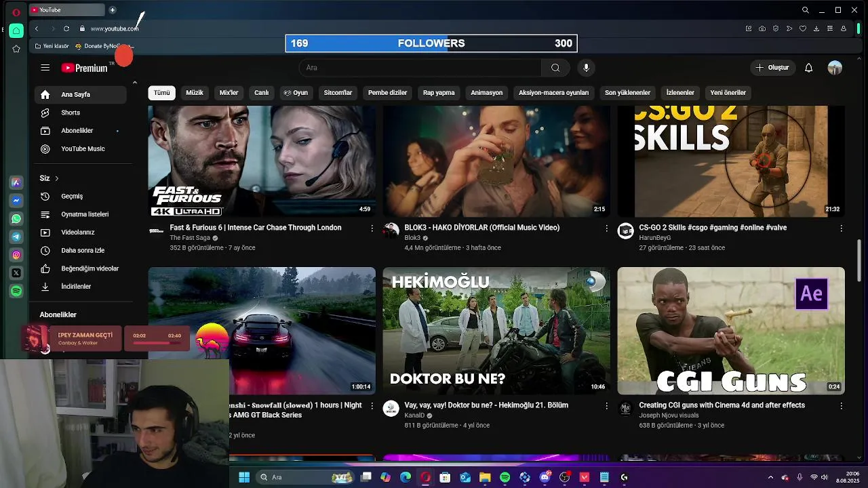The width and height of the screenshot is (868, 488).
Task: Open Opera easy setup sliders icon
Action: pos(830,28)
